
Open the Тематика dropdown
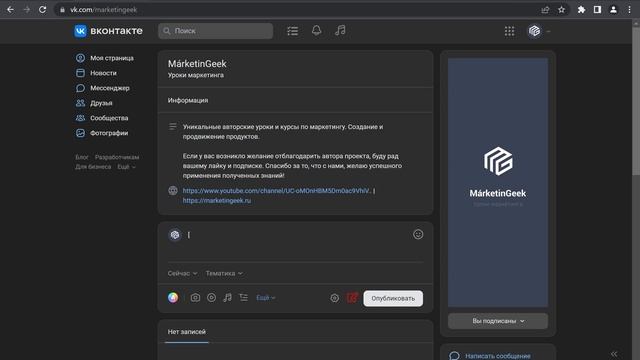coord(224,273)
